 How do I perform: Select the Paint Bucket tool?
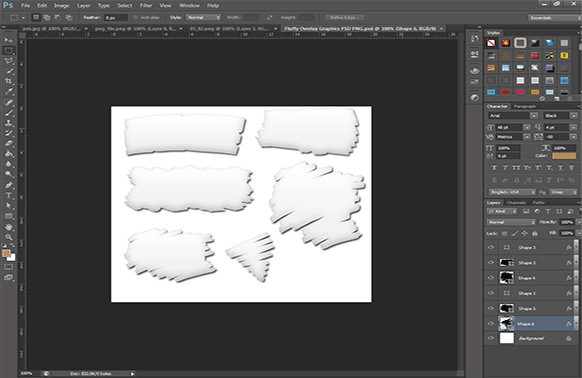(x=9, y=154)
